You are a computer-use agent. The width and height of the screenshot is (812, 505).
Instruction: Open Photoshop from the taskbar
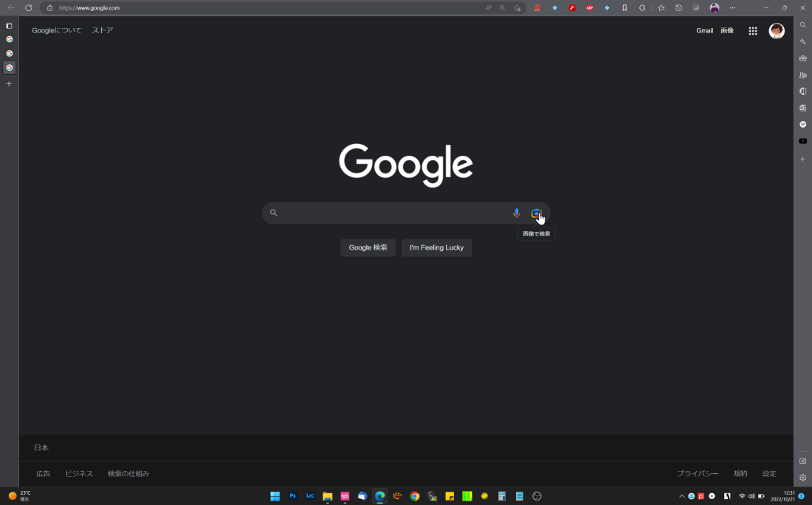click(292, 495)
